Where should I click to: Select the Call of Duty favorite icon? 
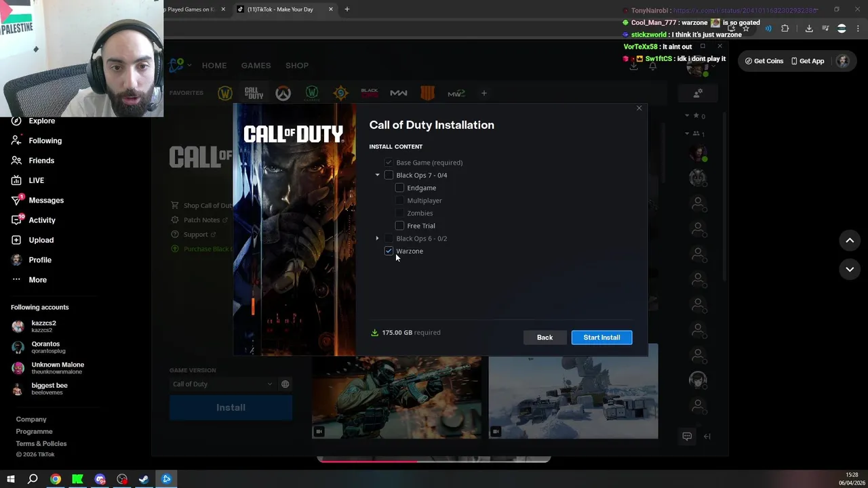coord(254,94)
